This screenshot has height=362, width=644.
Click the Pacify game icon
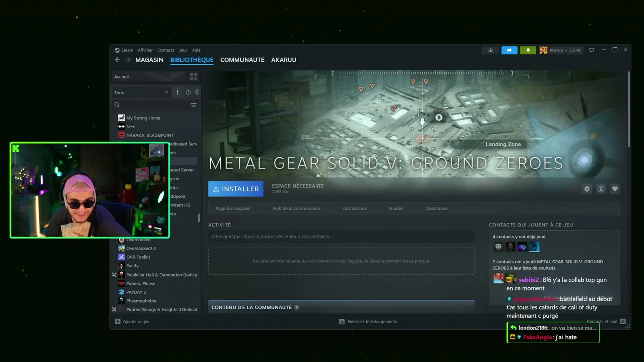coord(121,266)
